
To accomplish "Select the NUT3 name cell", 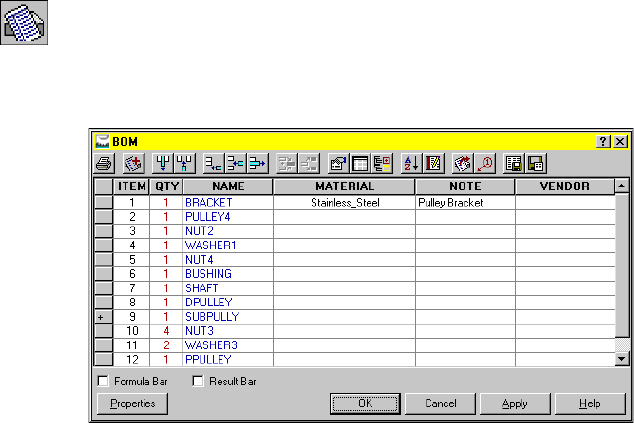I will point(228,331).
